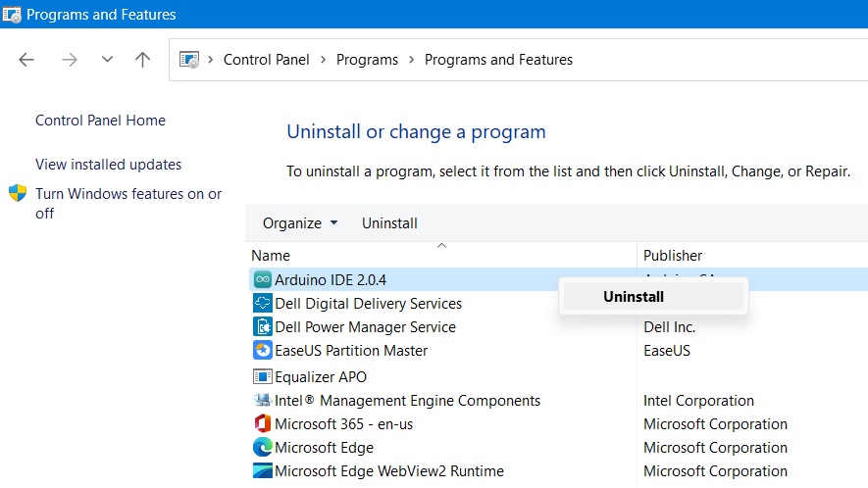Viewport: 868px width, 488px height.
Task: Click Microsoft Corporation publisher for Microsoft Edge row
Action: pyautogui.click(x=715, y=447)
